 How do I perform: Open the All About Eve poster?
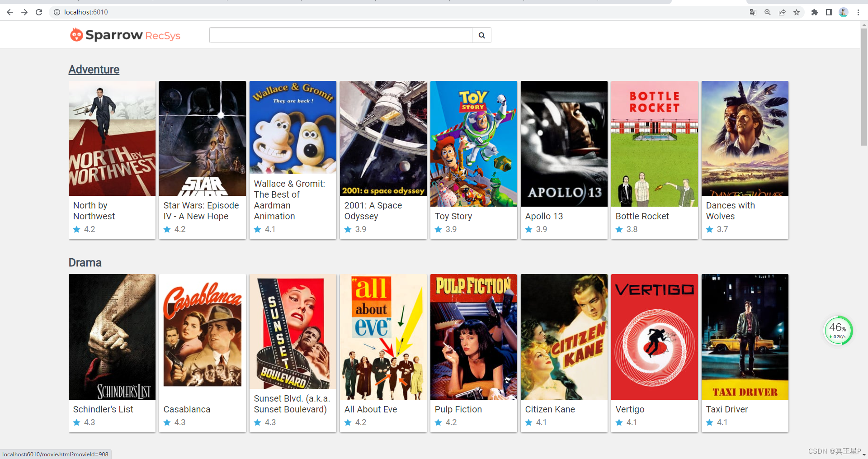click(383, 337)
